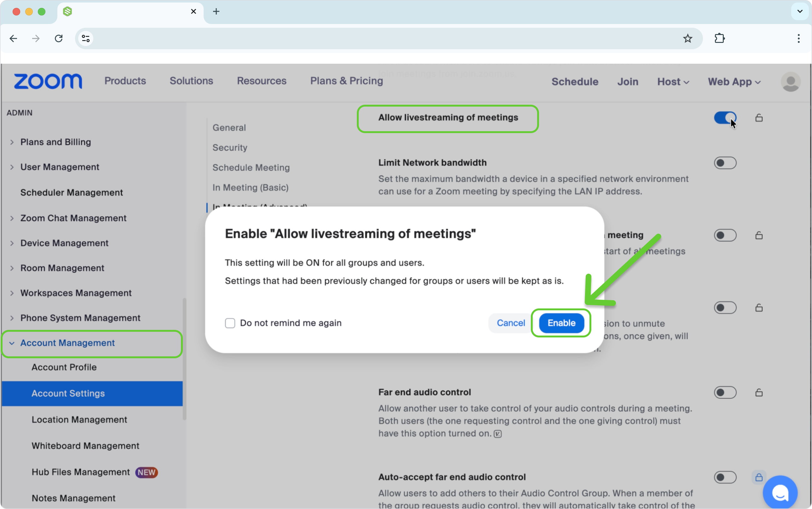Screen dimensions: 812x509
Task: Click lock icon for Far end audio control
Action: click(759, 393)
